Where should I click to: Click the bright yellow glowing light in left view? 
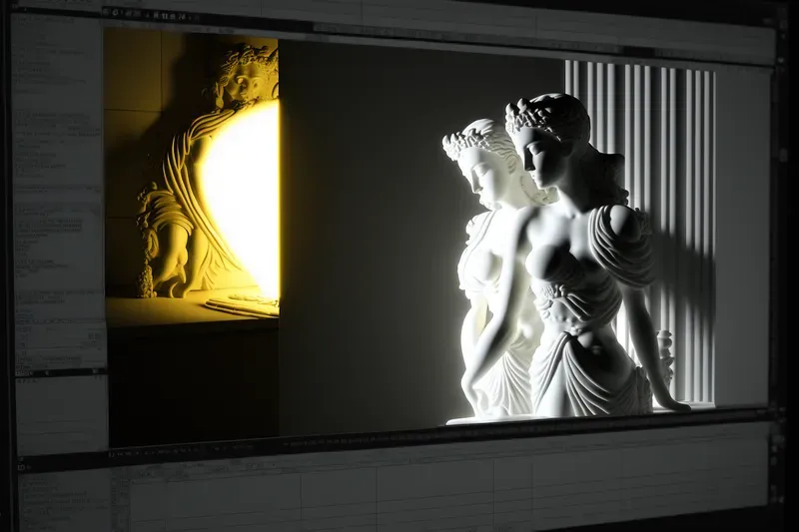pyautogui.click(x=245, y=200)
